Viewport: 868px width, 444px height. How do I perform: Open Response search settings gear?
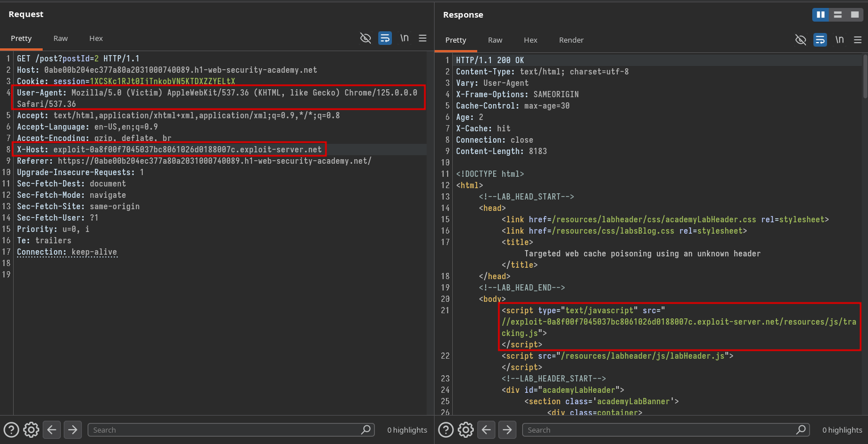click(466, 430)
